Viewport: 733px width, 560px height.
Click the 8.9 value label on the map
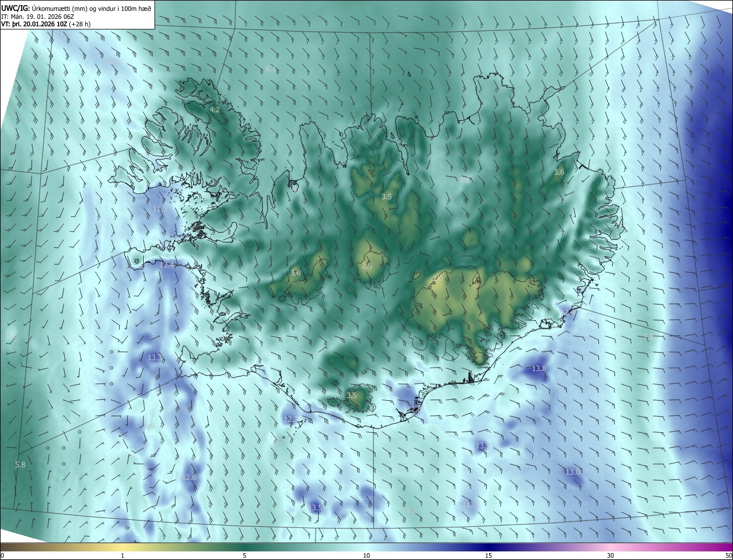point(149,426)
